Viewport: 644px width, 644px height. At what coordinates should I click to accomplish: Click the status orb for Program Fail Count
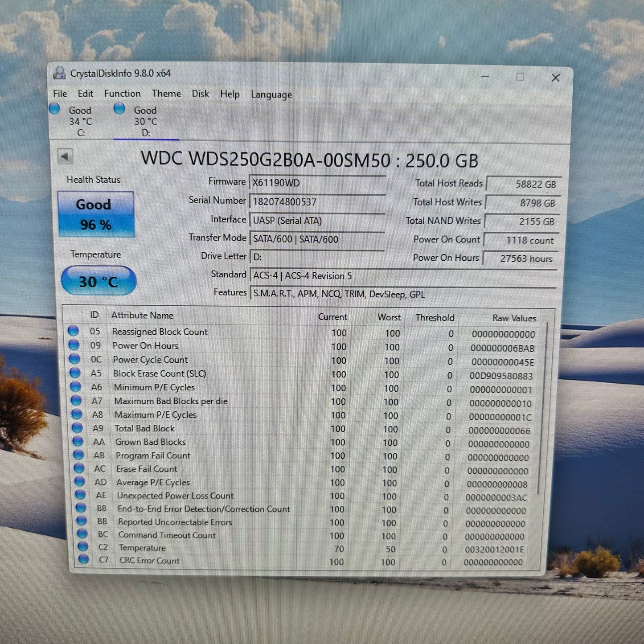78,455
